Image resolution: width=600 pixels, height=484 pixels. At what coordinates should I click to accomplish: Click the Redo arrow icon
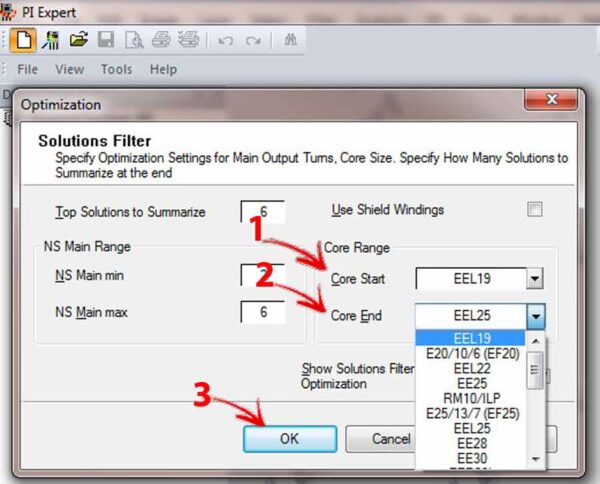[253, 40]
